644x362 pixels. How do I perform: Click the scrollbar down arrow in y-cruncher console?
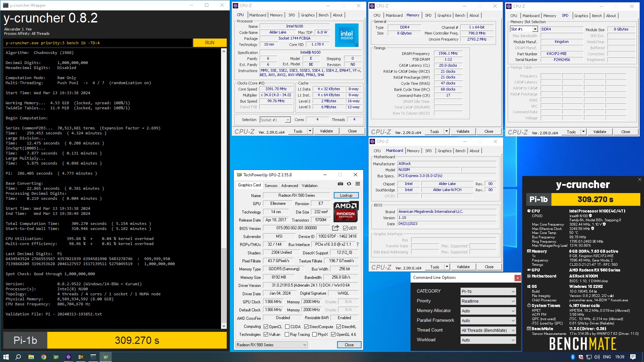pos(224,326)
